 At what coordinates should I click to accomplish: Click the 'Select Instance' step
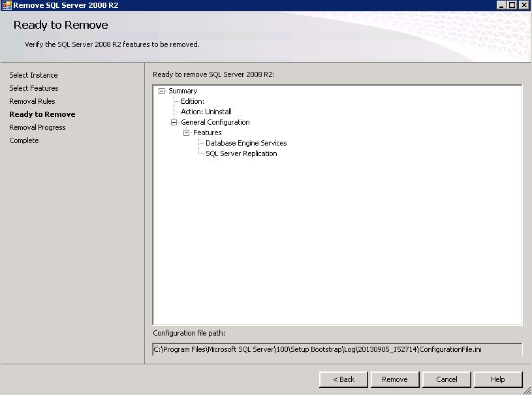[x=33, y=75]
